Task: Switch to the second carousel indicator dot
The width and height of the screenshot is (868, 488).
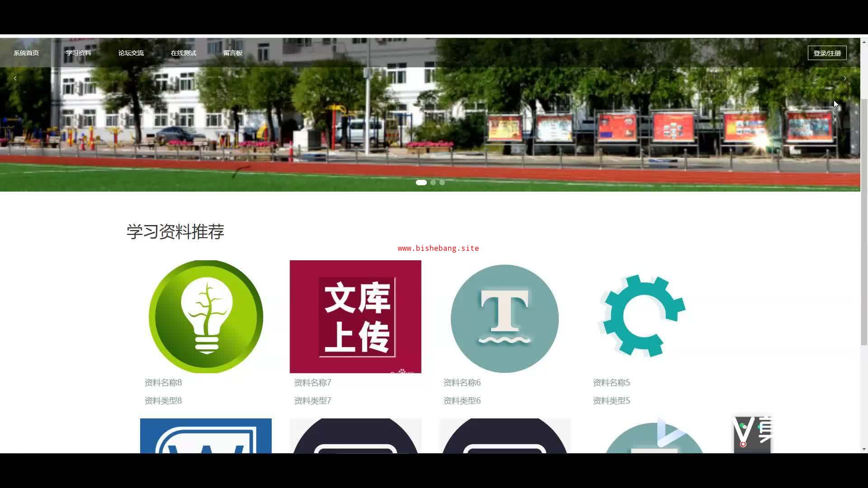Action: (433, 183)
